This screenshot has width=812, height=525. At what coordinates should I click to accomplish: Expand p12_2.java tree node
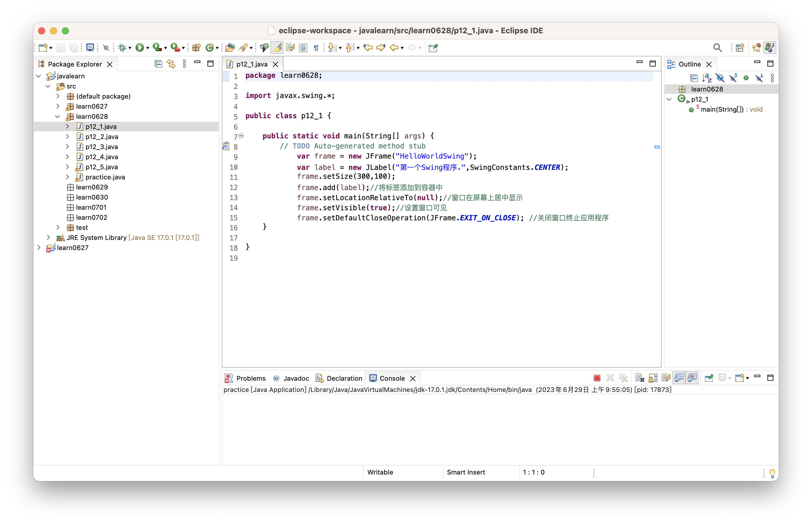(x=67, y=137)
